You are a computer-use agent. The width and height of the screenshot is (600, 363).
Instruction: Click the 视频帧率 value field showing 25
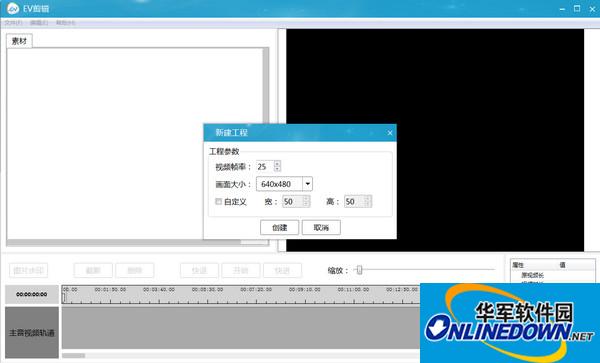(x=265, y=166)
